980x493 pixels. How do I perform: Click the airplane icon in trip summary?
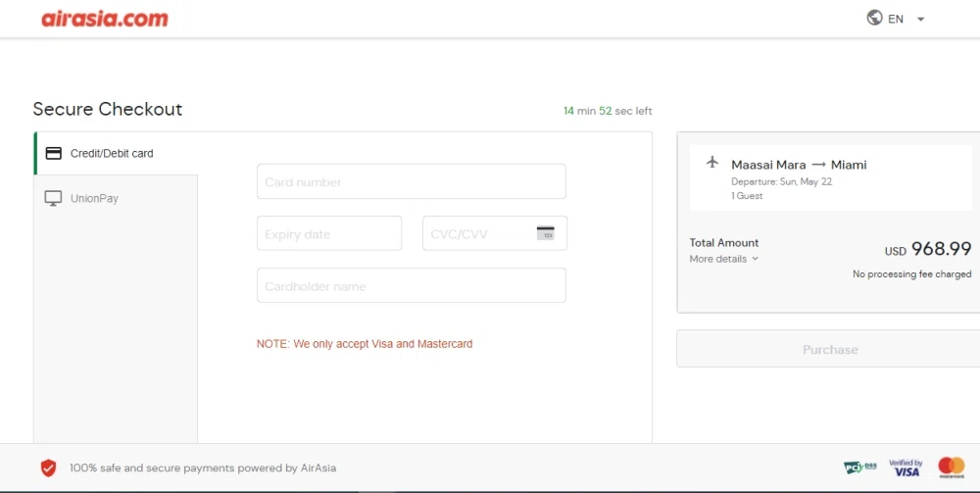click(x=712, y=163)
